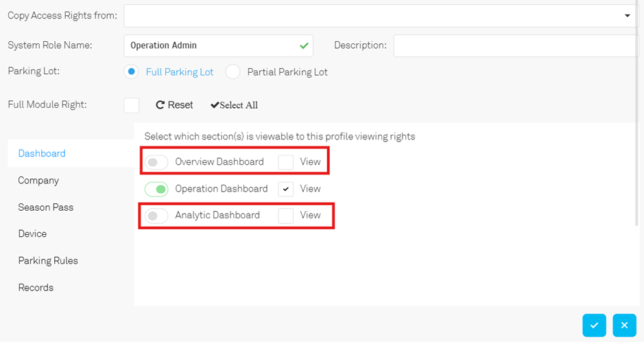Uncheck the Operation Dashboard View checkbox
644x342 pixels.
(x=285, y=189)
